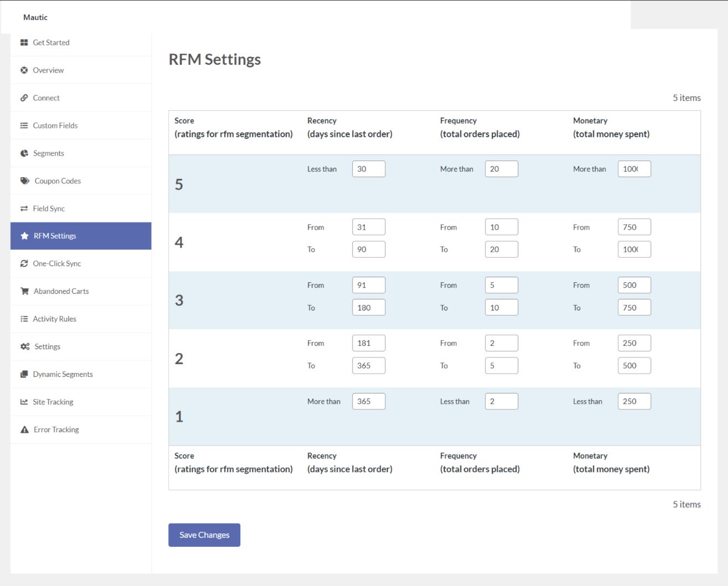
Task: Click the Overview lifebuoy icon
Action: point(24,70)
